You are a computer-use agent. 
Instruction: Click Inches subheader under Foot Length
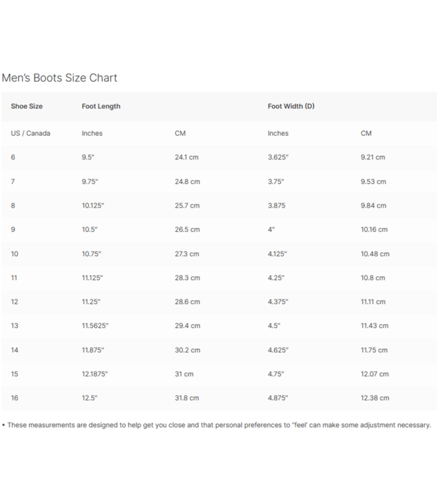click(92, 133)
